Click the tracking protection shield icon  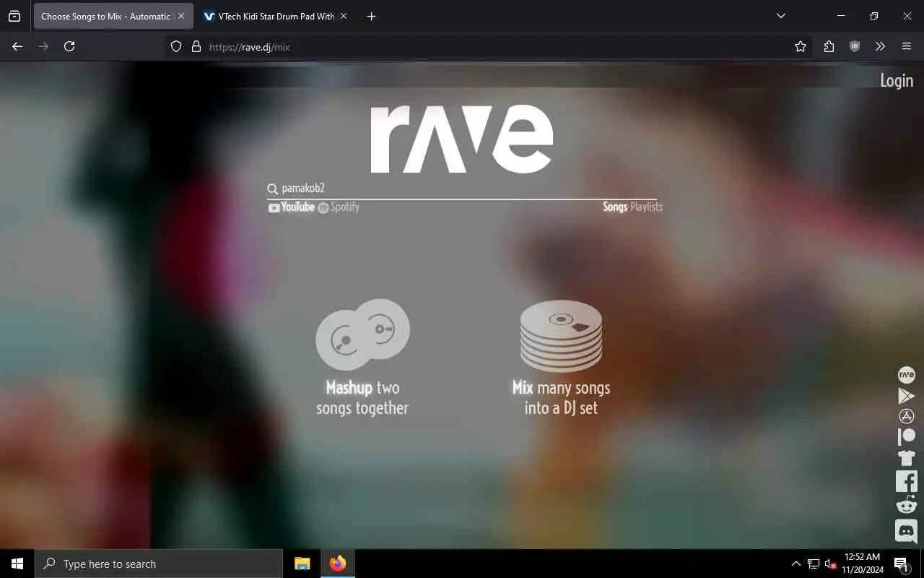tap(176, 46)
